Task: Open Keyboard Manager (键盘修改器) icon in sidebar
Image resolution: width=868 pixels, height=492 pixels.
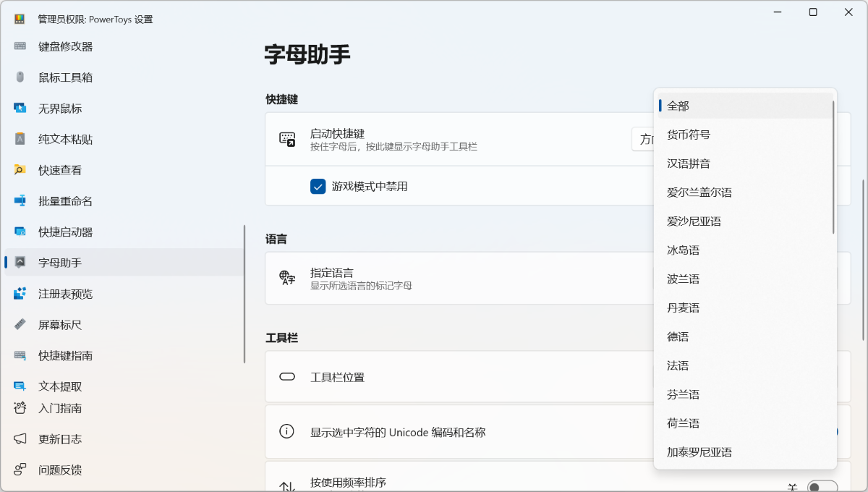Action: [x=20, y=46]
